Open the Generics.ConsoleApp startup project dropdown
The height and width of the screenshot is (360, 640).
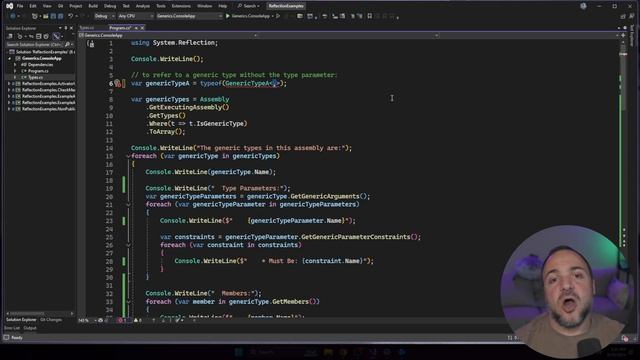[x=189, y=16]
